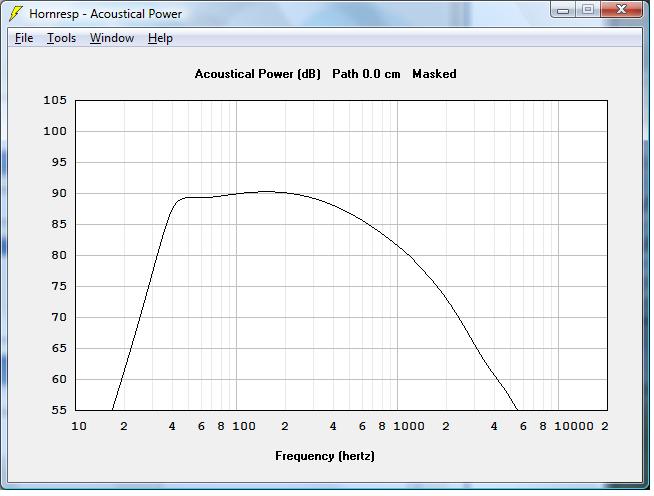Click the 75 value on vertical axis
Image resolution: width=654 pixels, height=496 pixels.
[x=59, y=286]
